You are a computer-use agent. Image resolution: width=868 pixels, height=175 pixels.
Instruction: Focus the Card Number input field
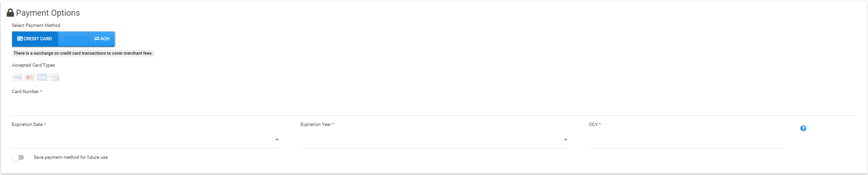click(434, 107)
